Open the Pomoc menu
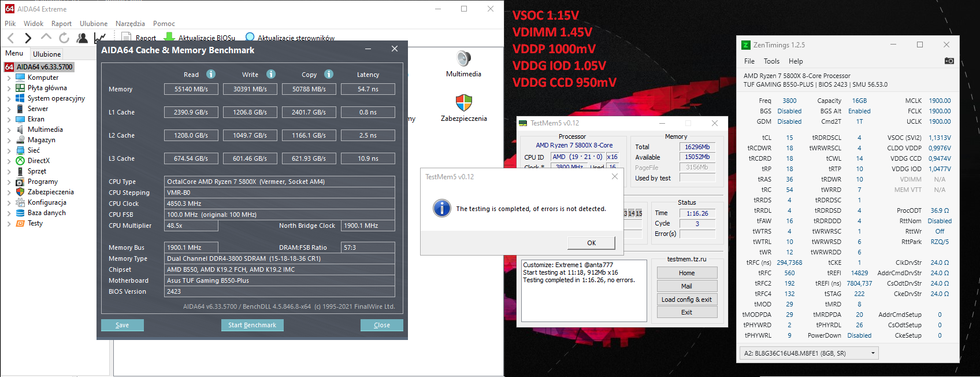Image resolution: width=980 pixels, height=377 pixels. (164, 24)
